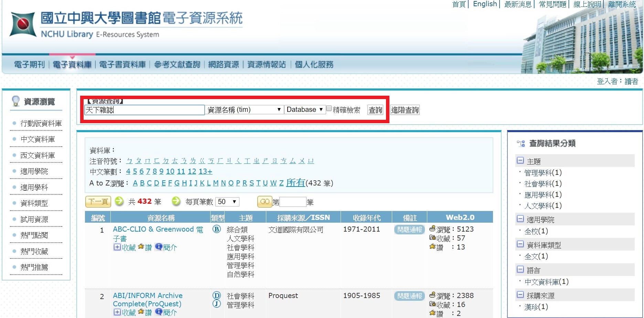
Task: Click the B type icon for ABC-CLIO
Action: click(x=216, y=229)
